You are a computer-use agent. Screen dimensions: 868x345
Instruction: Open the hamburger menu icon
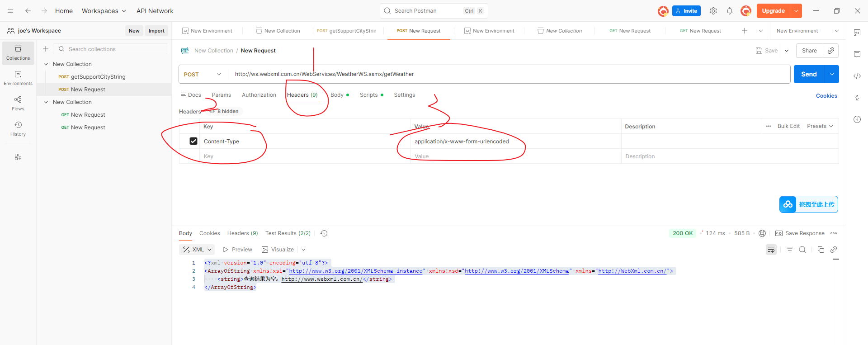coord(10,11)
